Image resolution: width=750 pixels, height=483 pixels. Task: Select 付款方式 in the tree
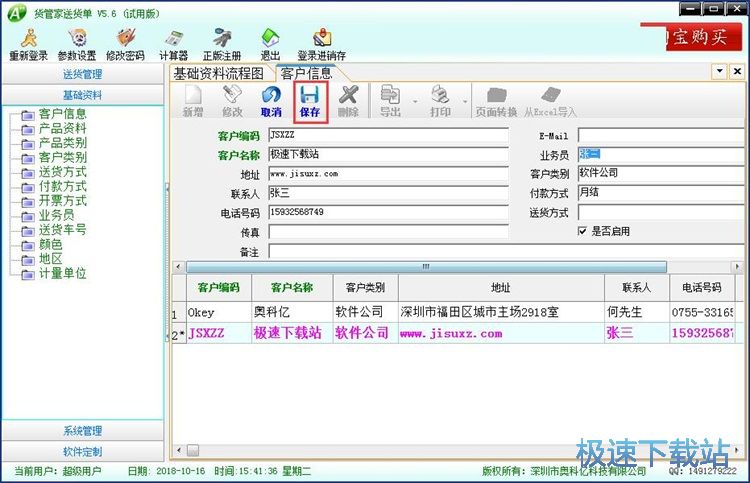[x=62, y=186]
